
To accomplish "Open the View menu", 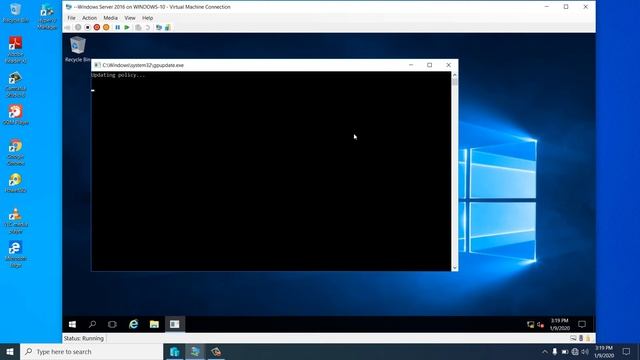I will point(130,18).
